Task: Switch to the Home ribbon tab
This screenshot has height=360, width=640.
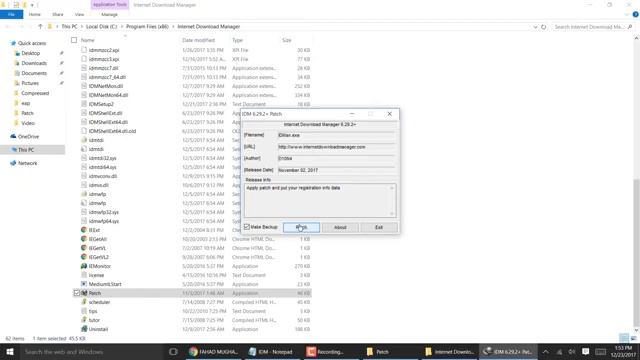Action: click(35, 14)
